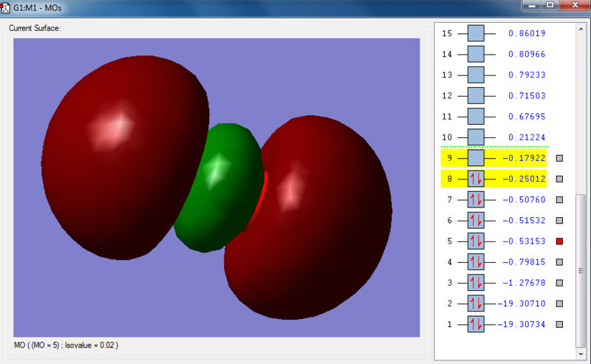The width and height of the screenshot is (591, 364).
Task: Select energy value 0.80966
Action: click(x=527, y=54)
